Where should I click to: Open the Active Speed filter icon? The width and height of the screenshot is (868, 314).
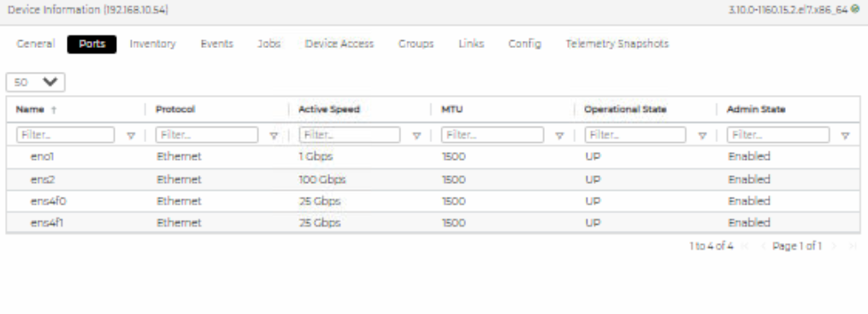tap(416, 136)
